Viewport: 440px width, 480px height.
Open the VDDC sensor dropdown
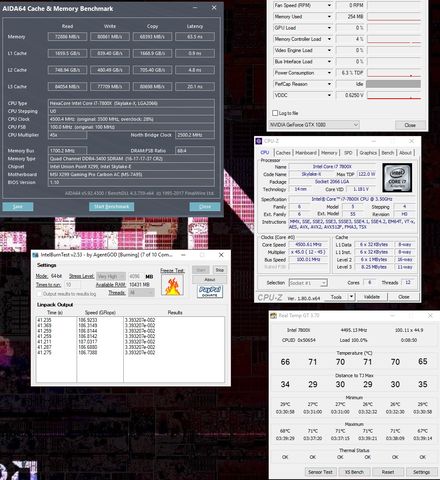(x=329, y=95)
